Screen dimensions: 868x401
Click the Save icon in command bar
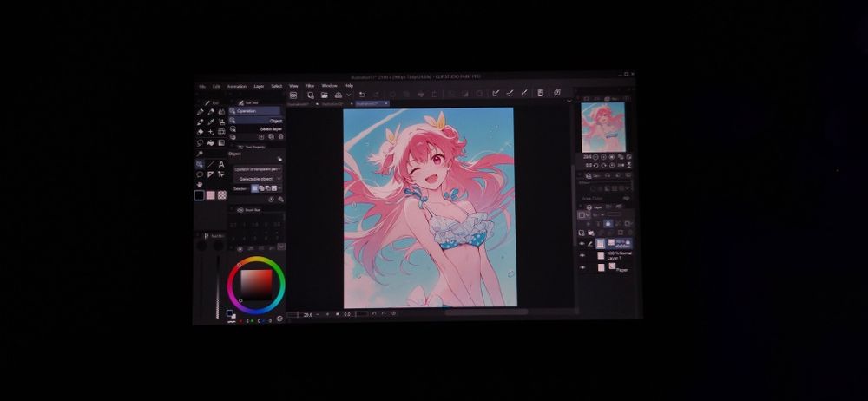[x=339, y=95]
